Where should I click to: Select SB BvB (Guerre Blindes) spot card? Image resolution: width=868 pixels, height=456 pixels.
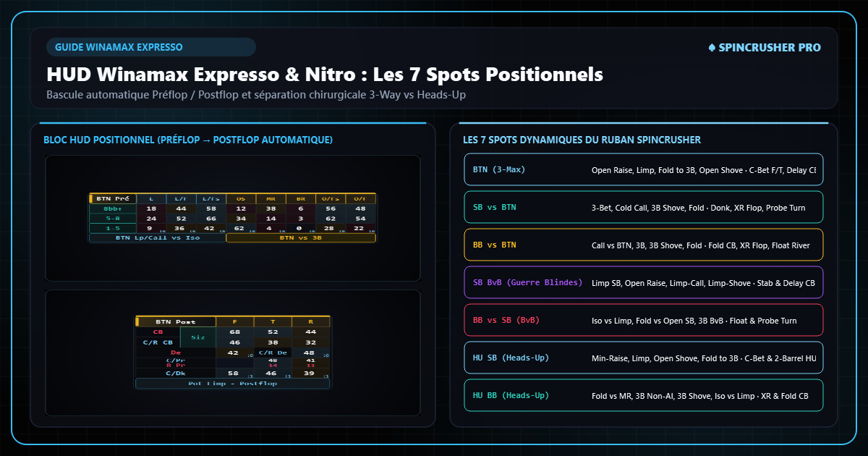click(642, 283)
